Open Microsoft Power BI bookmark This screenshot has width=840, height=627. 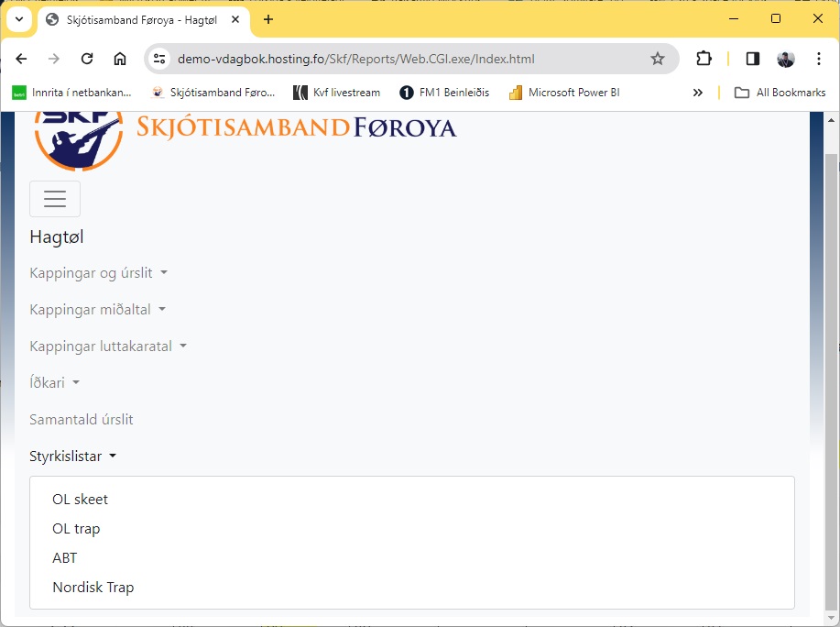click(x=564, y=93)
